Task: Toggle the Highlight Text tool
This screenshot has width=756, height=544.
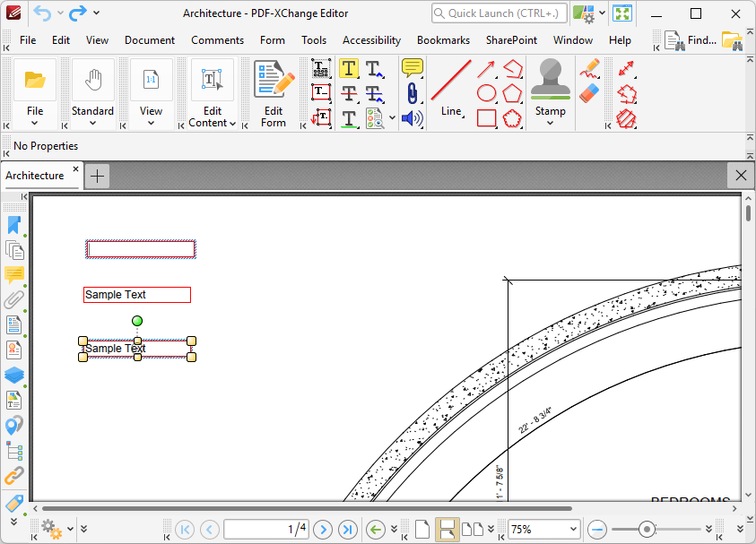Action: (349, 68)
